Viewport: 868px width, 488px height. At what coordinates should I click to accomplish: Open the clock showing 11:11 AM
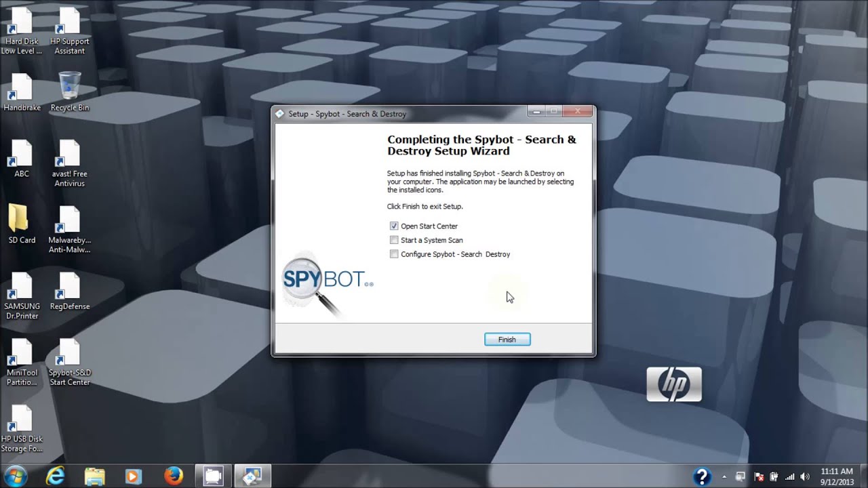tap(836, 476)
